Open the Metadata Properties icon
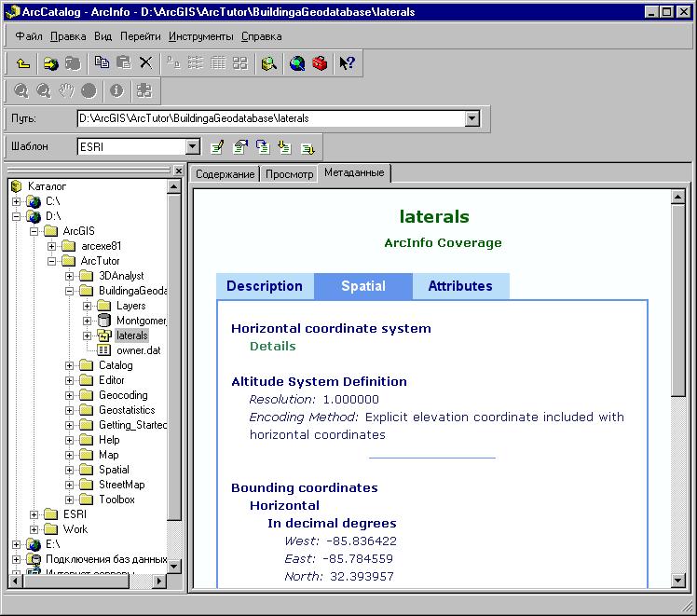 click(240, 146)
